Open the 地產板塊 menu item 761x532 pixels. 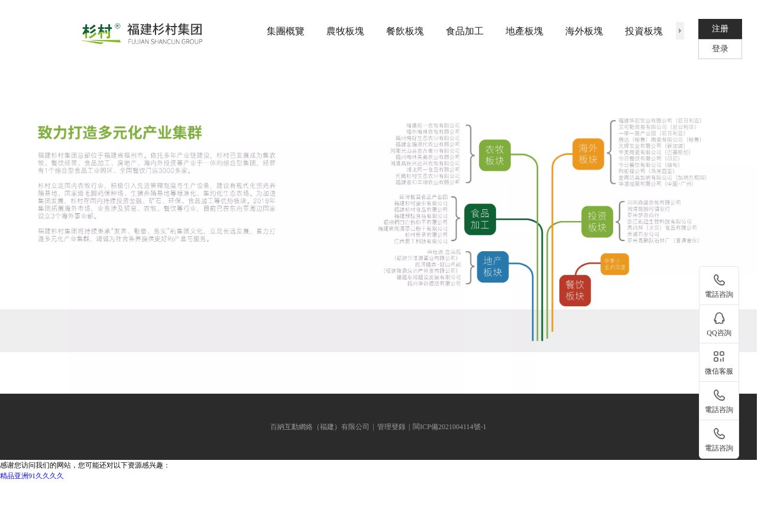pos(524,31)
